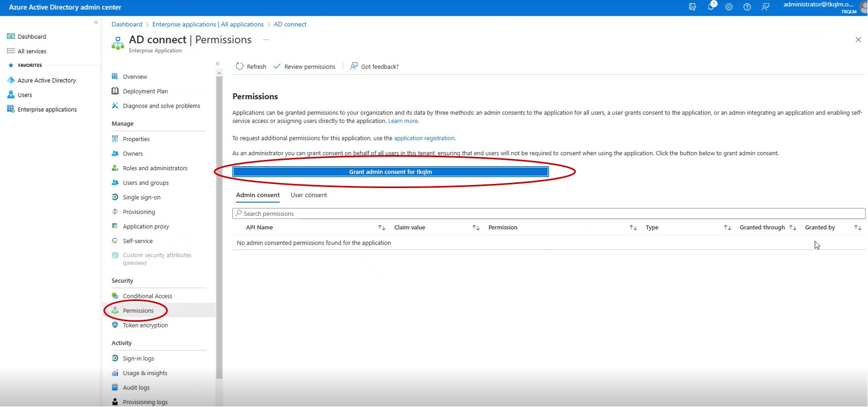Image resolution: width=868 pixels, height=407 pixels.
Task: Open the help question mark icon
Action: [747, 7]
